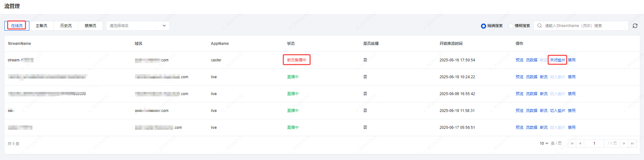Expand the 10 条/页 page size dropdown
This screenshot has width=644, height=160.
coord(544,143)
